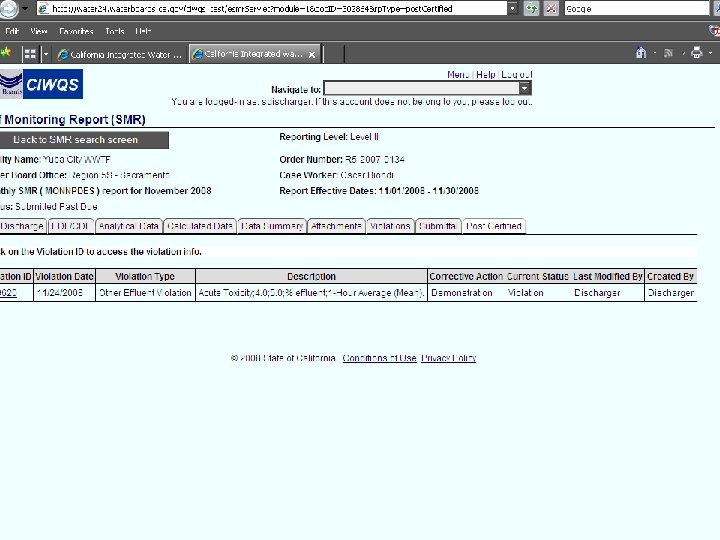Click the Violation Type column header
This screenshot has height=540, width=720.
[x=145, y=276]
